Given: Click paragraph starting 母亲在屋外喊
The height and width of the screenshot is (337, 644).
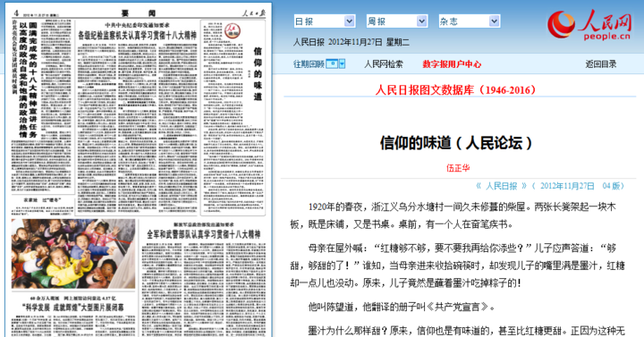Looking at the screenshot, I should pyautogui.click(x=457, y=265).
